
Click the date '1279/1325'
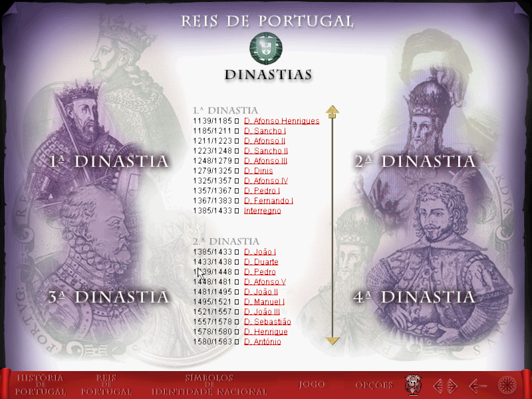point(212,171)
